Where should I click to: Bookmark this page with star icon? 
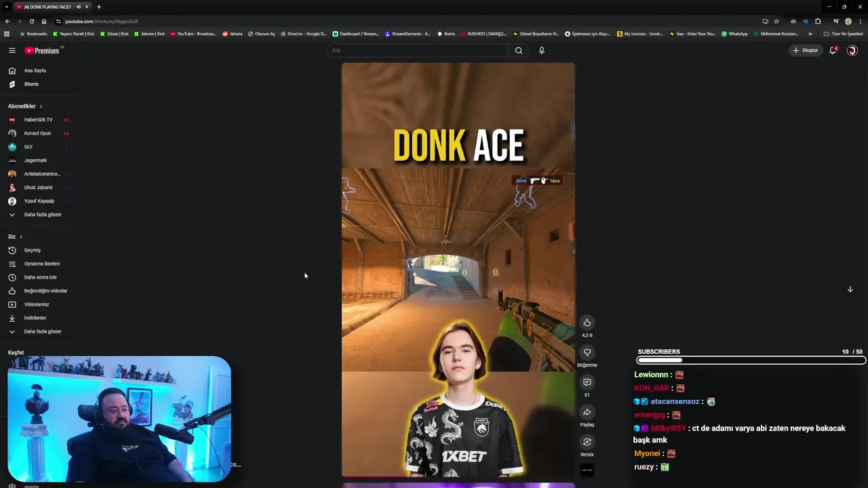[x=776, y=21]
